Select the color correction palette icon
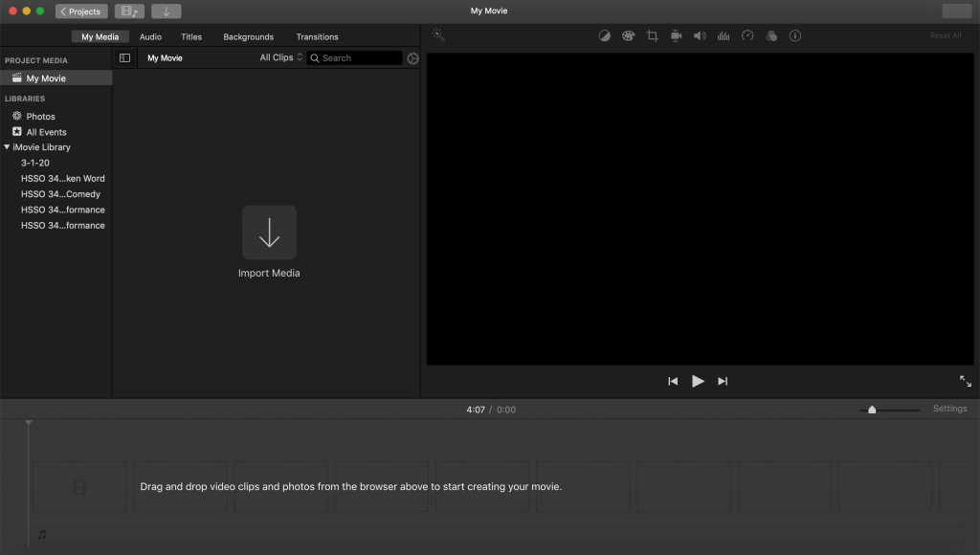Image resolution: width=980 pixels, height=555 pixels. 628,35
